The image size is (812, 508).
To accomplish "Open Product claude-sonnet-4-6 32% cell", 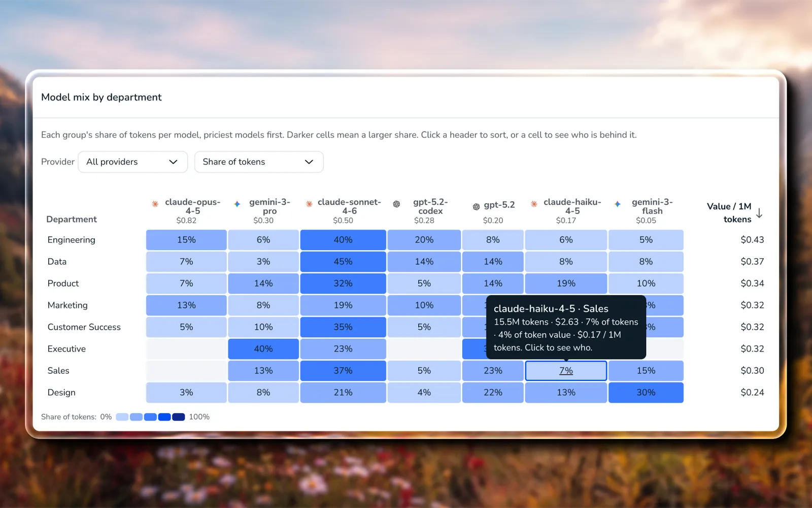I will [x=343, y=283].
